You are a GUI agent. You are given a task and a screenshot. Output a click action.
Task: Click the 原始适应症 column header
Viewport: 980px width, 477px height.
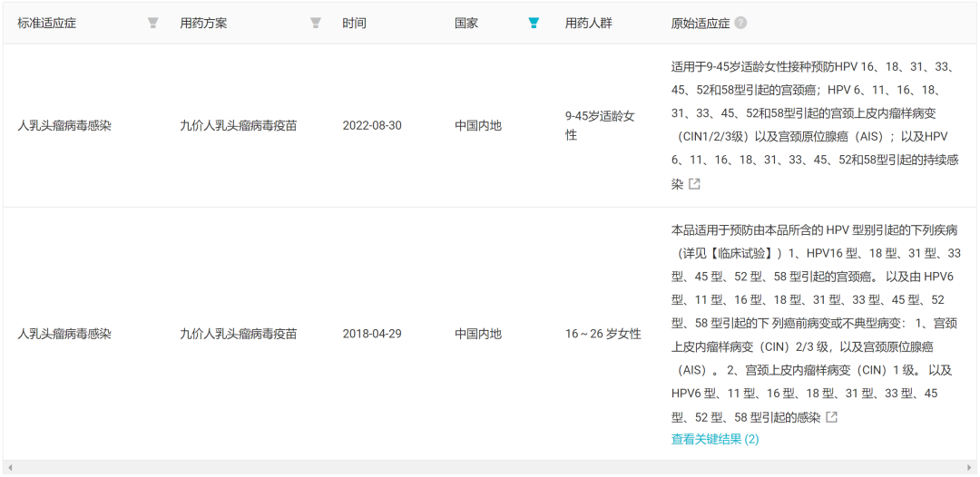(700, 23)
